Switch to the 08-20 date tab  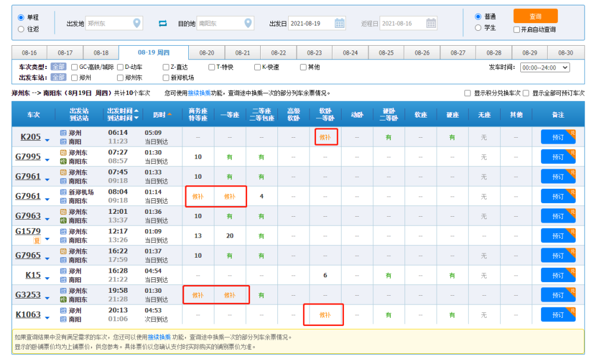pyautogui.click(x=207, y=53)
